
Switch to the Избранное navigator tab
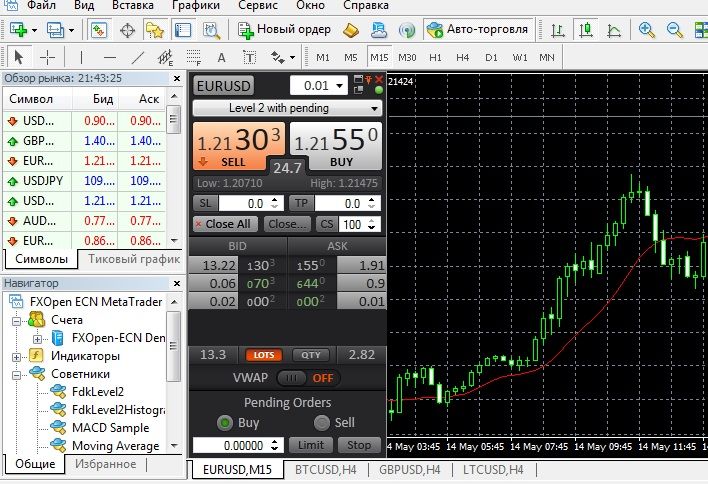tap(105, 464)
